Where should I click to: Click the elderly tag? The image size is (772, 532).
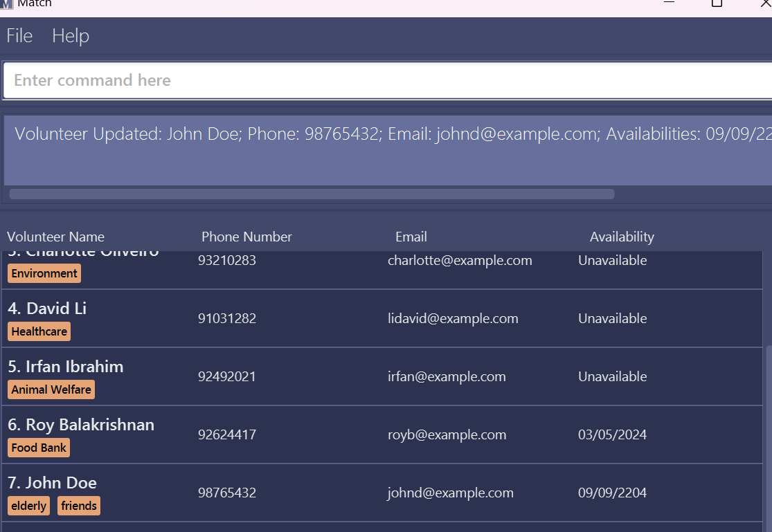tap(29, 506)
